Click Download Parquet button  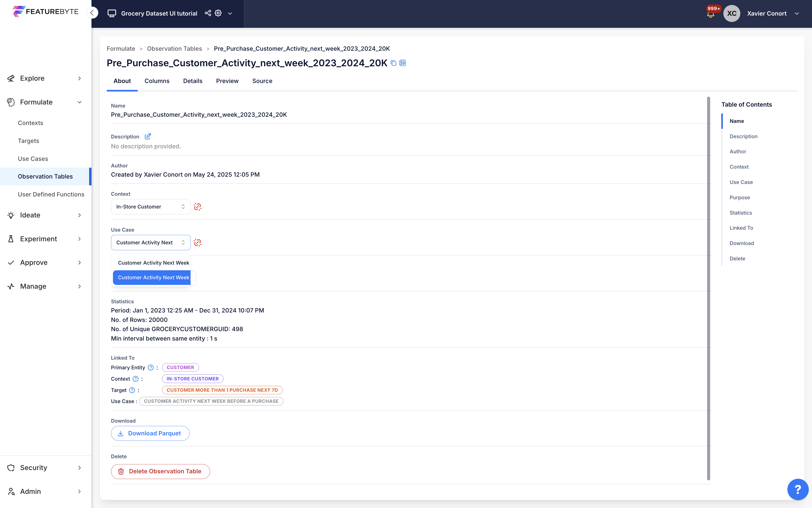(150, 433)
